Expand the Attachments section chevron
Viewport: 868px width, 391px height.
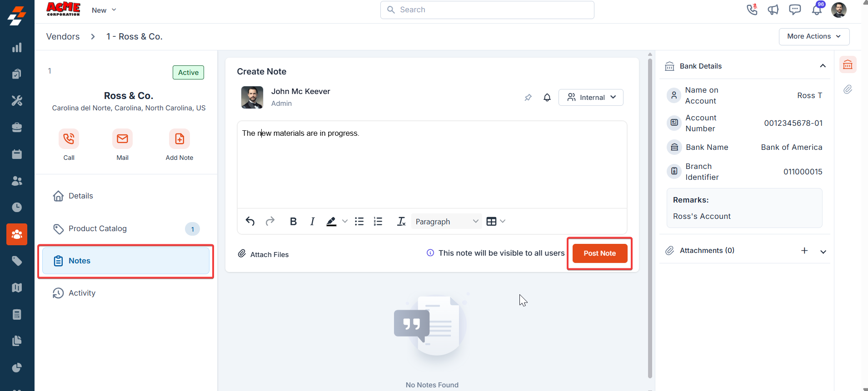pos(823,251)
